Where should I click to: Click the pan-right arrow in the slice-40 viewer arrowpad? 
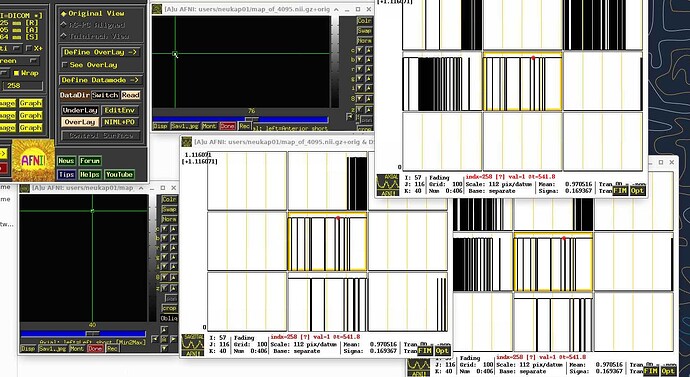point(174,339)
